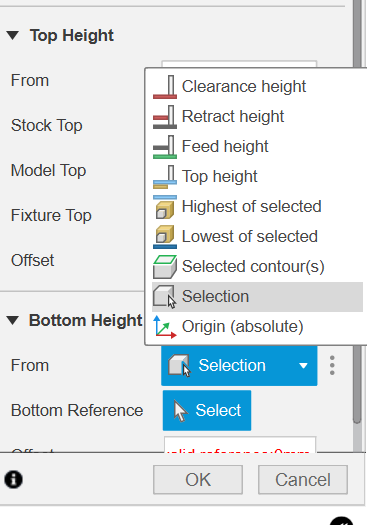Image resolution: width=367 pixels, height=525 pixels.
Task: Choose Clearance height icon option
Action: coord(165,87)
